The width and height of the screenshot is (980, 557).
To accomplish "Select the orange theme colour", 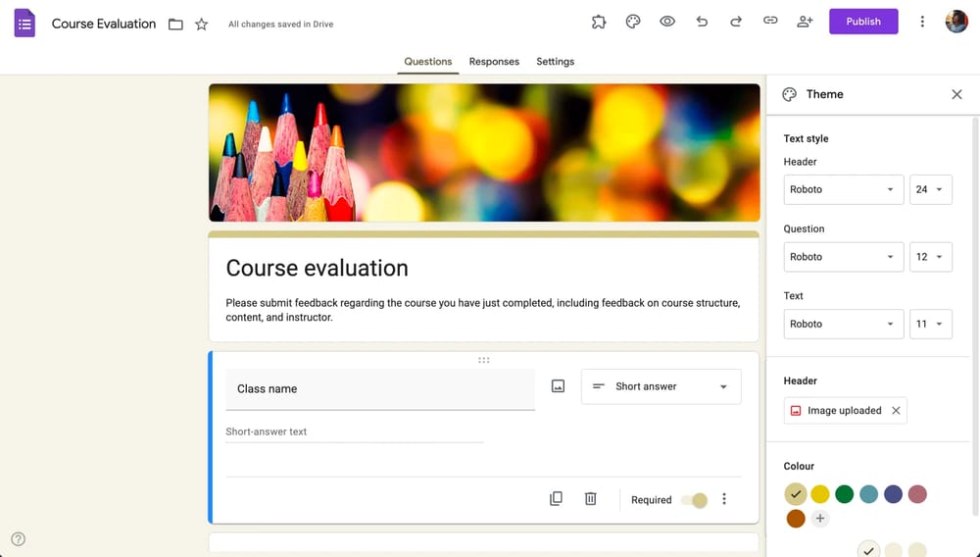I will (x=796, y=518).
